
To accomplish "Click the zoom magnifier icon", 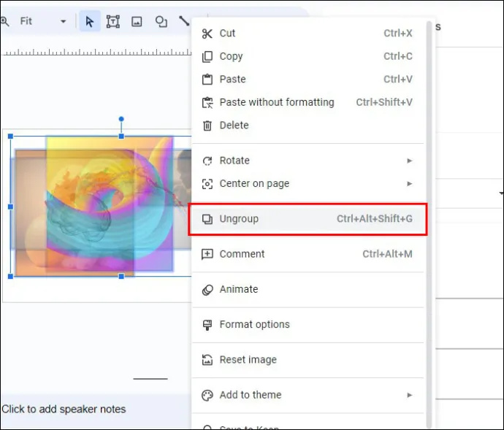I will (4, 21).
